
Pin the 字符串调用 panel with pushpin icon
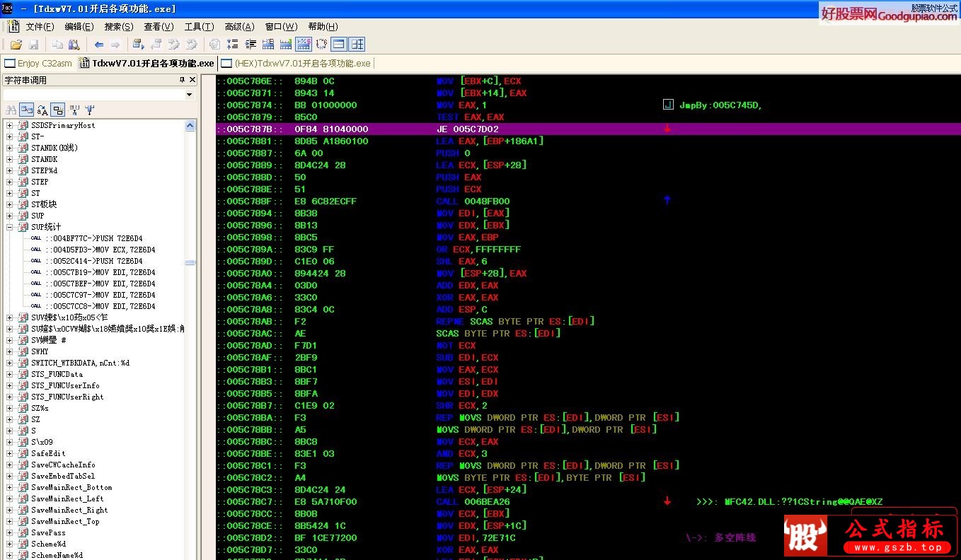[183, 80]
